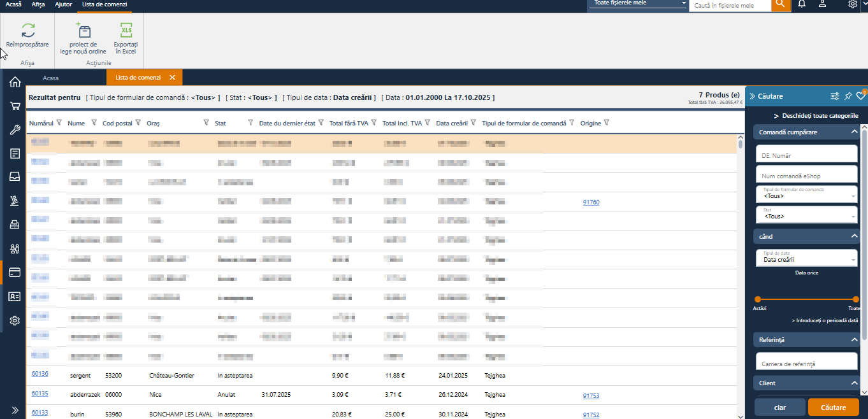
Task: Open the shopping cart sidebar icon
Action: pos(15,106)
